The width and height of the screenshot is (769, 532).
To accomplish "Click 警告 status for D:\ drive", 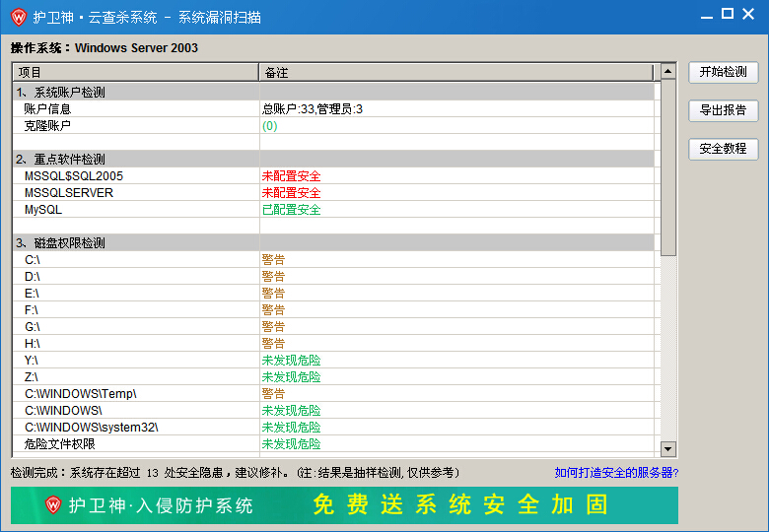I will pyautogui.click(x=273, y=276).
